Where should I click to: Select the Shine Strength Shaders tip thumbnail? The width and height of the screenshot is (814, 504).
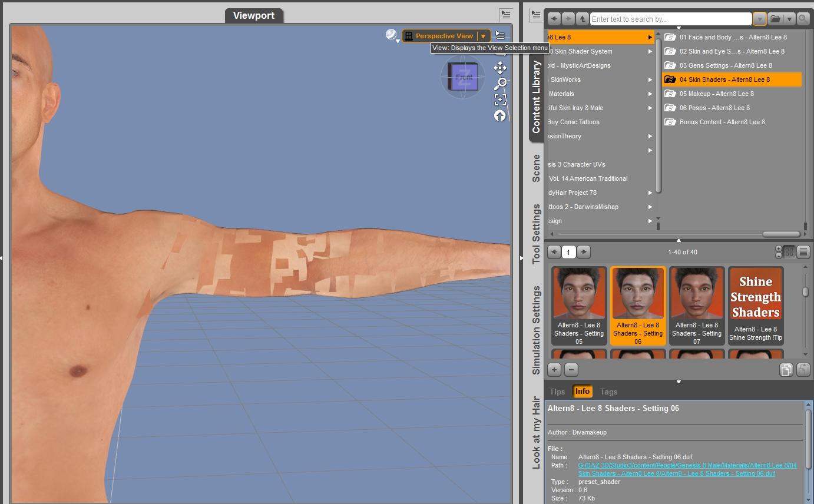[756, 306]
